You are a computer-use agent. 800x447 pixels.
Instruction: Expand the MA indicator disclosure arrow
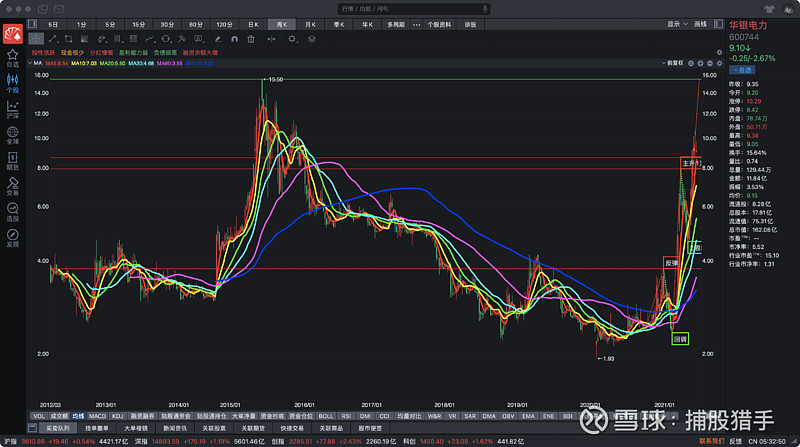31,62
